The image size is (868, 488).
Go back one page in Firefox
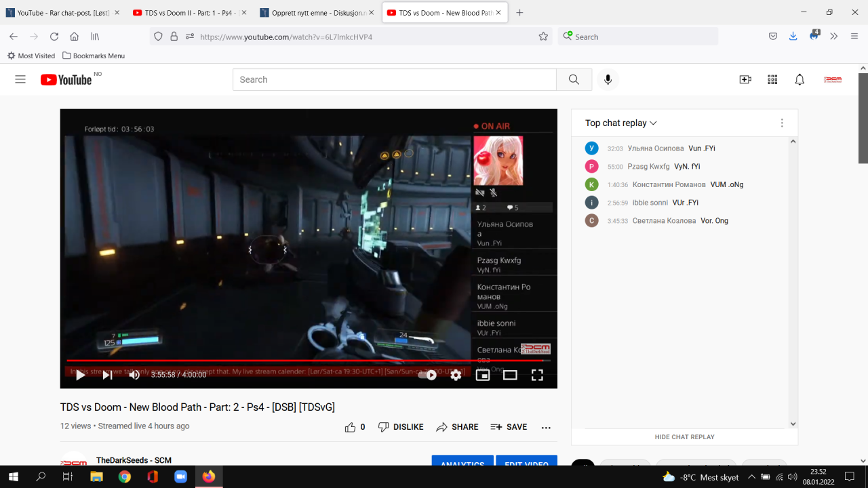click(x=14, y=37)
